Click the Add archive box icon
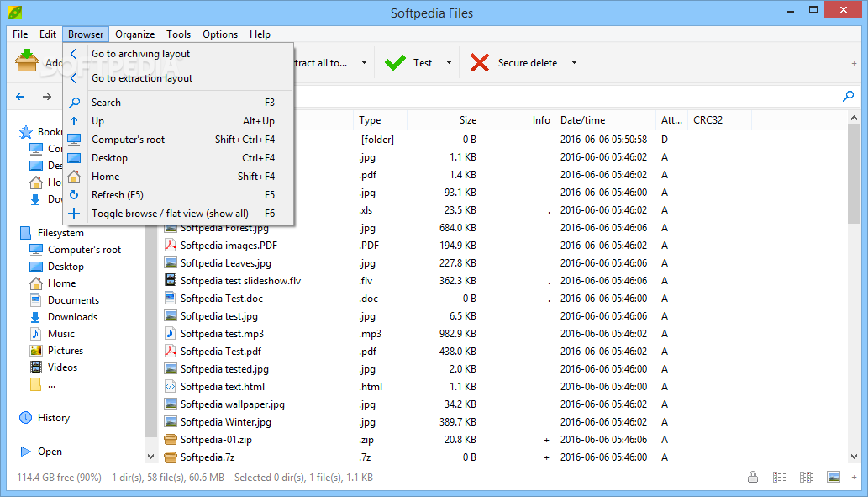Screen dimensions: 868x497 coord(26,61)
